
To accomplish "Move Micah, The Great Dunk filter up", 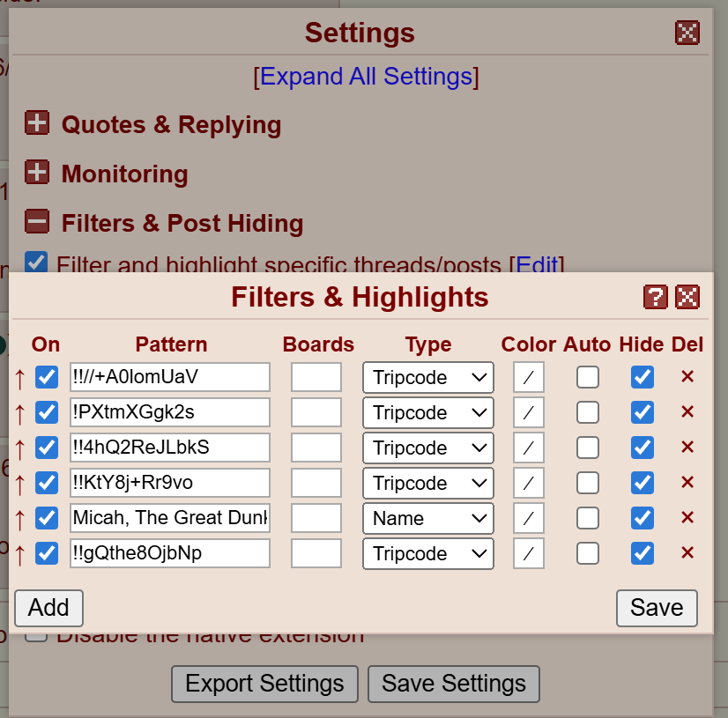I will point(19,519).
